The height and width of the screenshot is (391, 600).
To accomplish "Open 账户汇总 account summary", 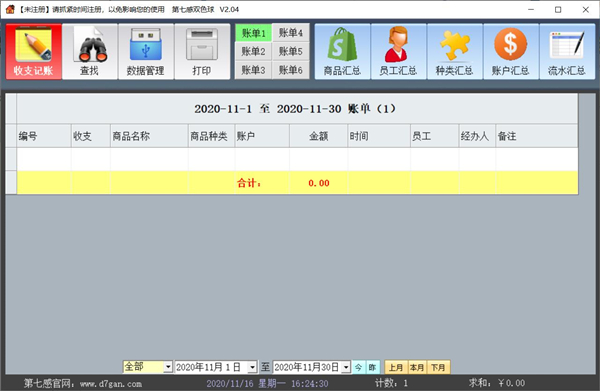I will click(x=511, y=52).
